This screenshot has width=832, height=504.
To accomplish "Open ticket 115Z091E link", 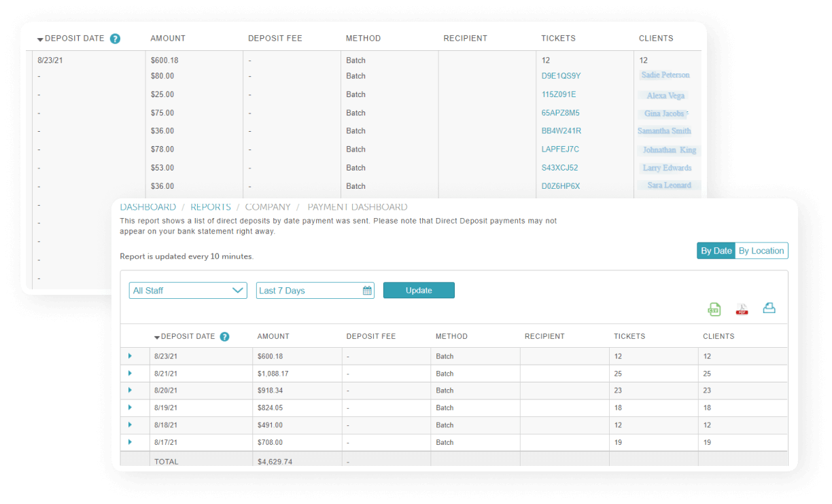I will [x=559, y=94].
